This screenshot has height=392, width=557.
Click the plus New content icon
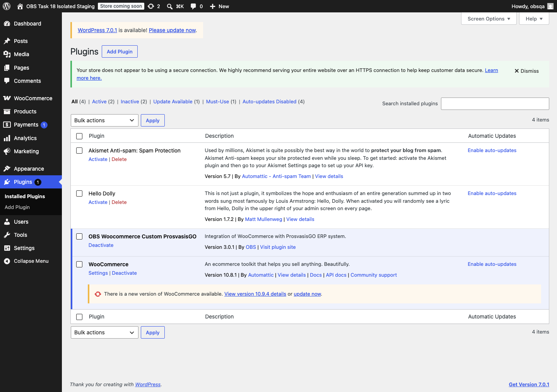(x=212, y=6)
